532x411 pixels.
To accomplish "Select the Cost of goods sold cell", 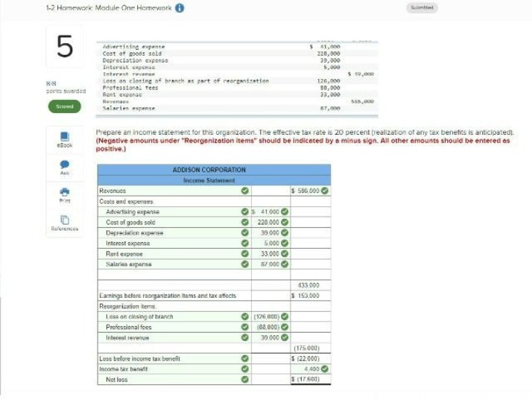I will pos(174,222).
